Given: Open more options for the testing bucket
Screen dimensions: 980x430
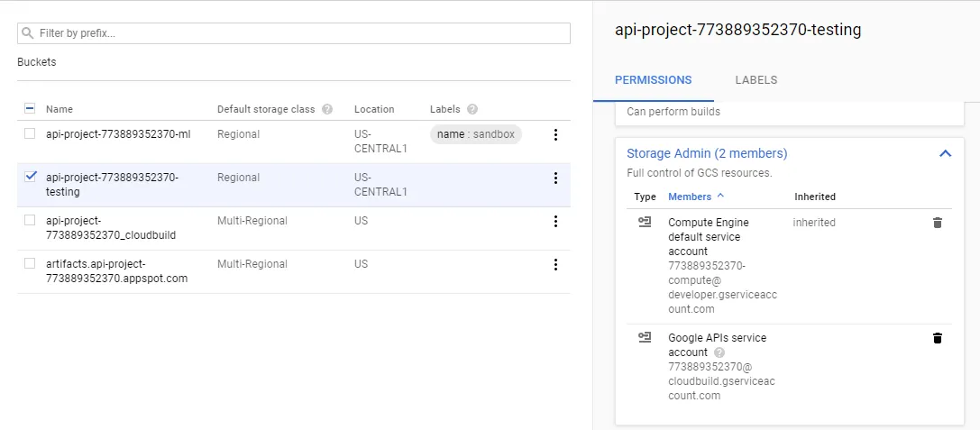Looking at the screenshot, I should tap(555, 178).
